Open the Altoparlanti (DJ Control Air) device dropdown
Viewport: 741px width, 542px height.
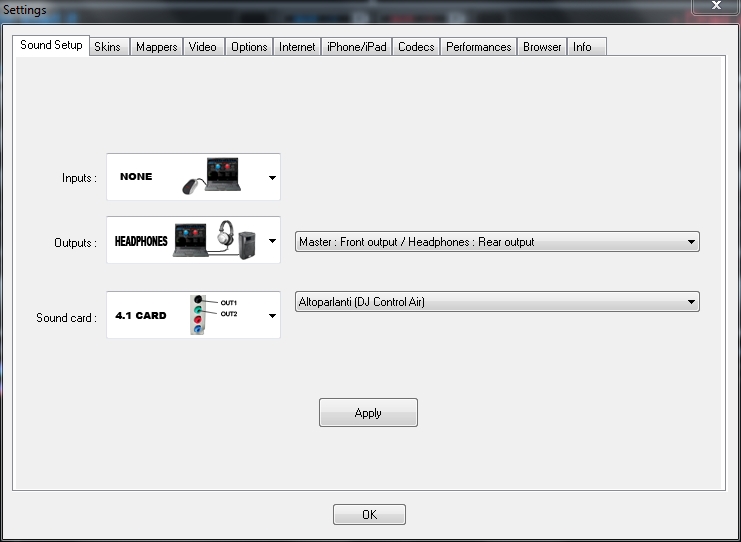(497, 301)
